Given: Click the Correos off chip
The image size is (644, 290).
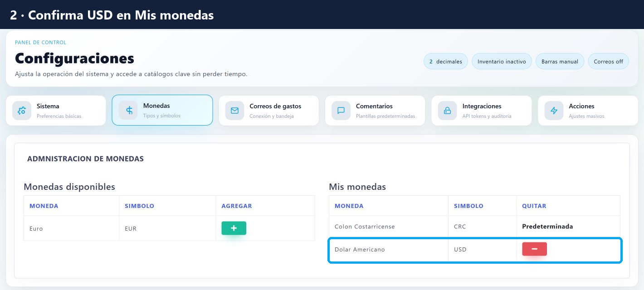Looking at the screenshot, I should coord(608,62).
